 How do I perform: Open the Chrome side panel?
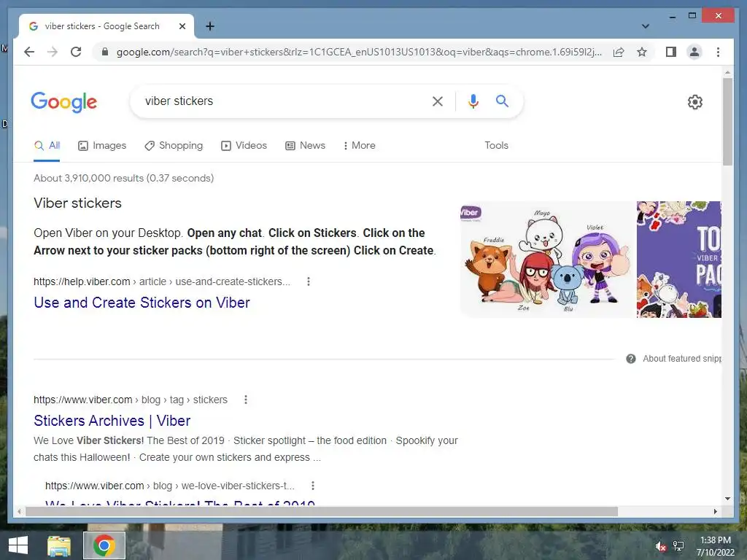[x=671, y=52]
